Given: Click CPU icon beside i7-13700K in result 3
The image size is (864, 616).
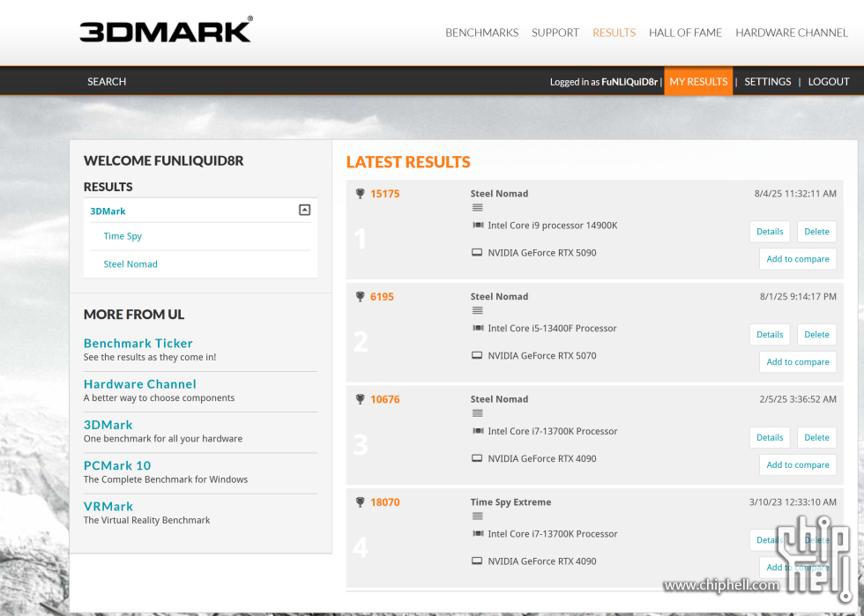Looking at the screenshot, I should point(478,431).
